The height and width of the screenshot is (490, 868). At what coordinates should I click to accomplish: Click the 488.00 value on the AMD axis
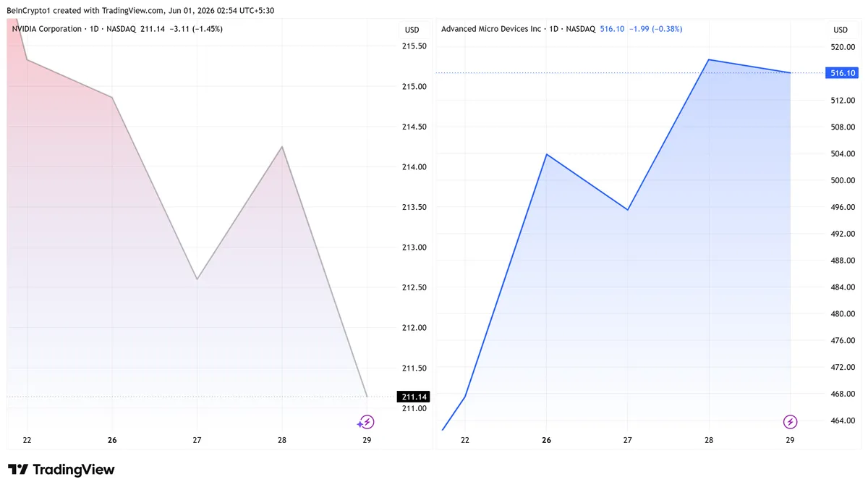point(843,261)
